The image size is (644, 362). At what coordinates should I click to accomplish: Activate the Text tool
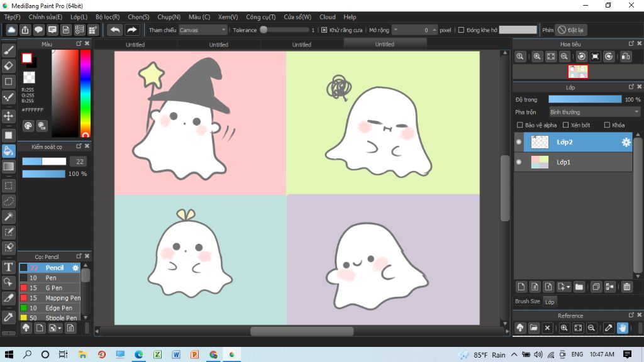[x=9, y=267]
